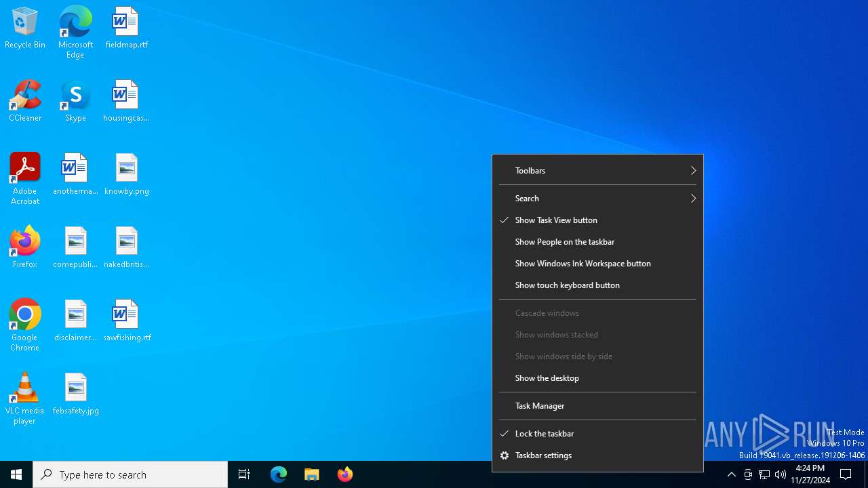Open Taskbar settings
868x488 pixels.
543,455
